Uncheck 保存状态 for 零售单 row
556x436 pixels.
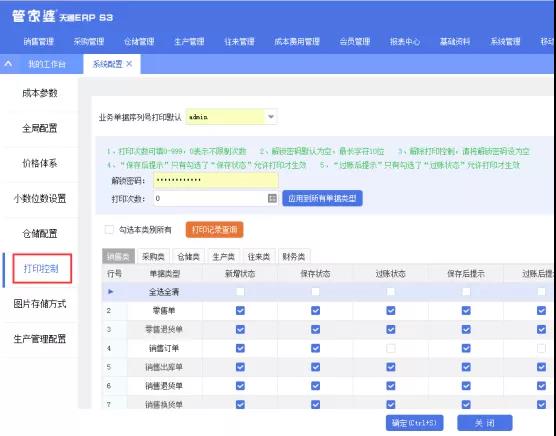(x=315, y=311)
